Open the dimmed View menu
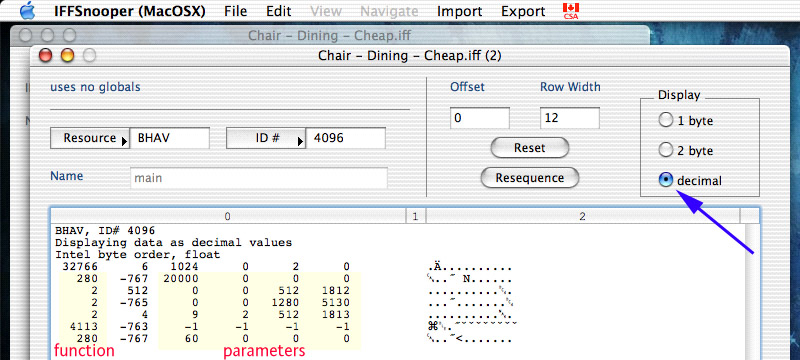The height and width of the screenshot is (360, 800). [325, 11]
